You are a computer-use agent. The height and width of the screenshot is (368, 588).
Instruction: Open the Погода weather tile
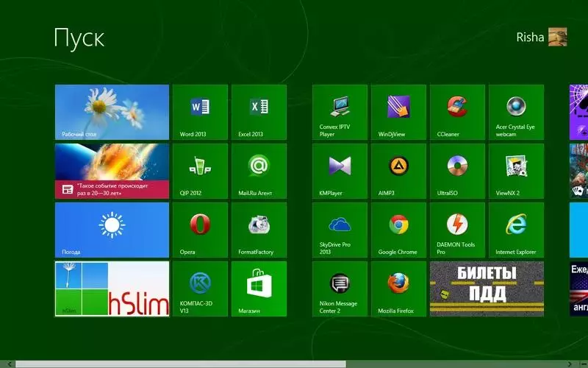click(112, 230)
